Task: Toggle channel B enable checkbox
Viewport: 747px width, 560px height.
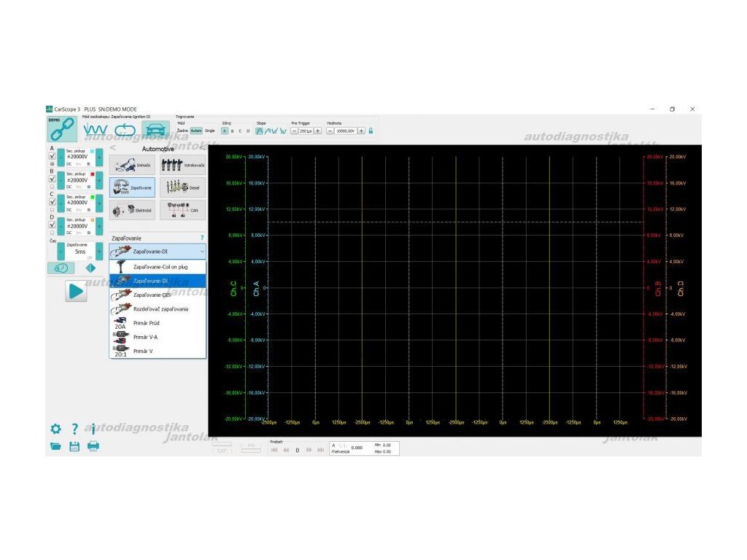Action: (53, 179)
